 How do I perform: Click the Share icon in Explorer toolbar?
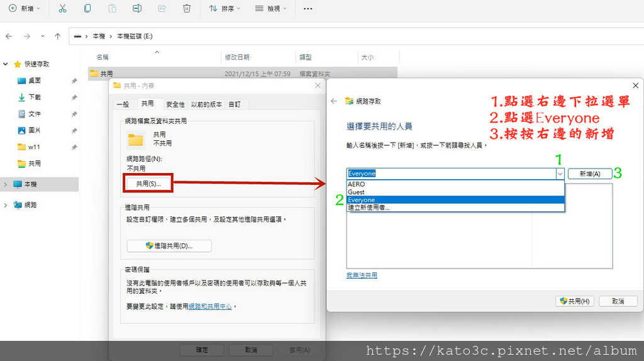(162, 8)
